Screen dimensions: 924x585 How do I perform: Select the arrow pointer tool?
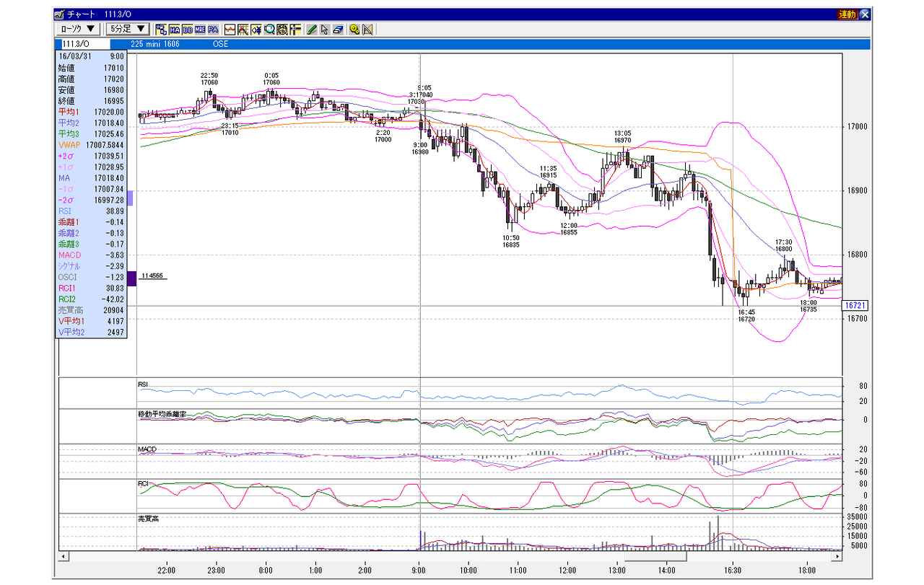[x=325, y=30]
